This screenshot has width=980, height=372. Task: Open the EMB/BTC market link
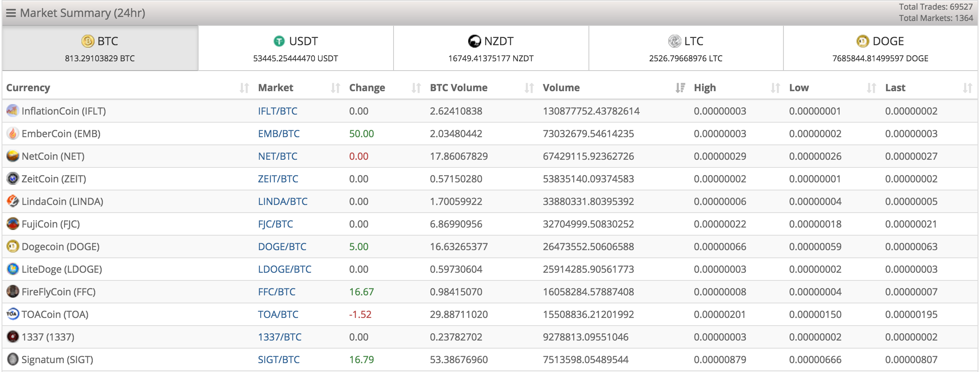[279, 134]
